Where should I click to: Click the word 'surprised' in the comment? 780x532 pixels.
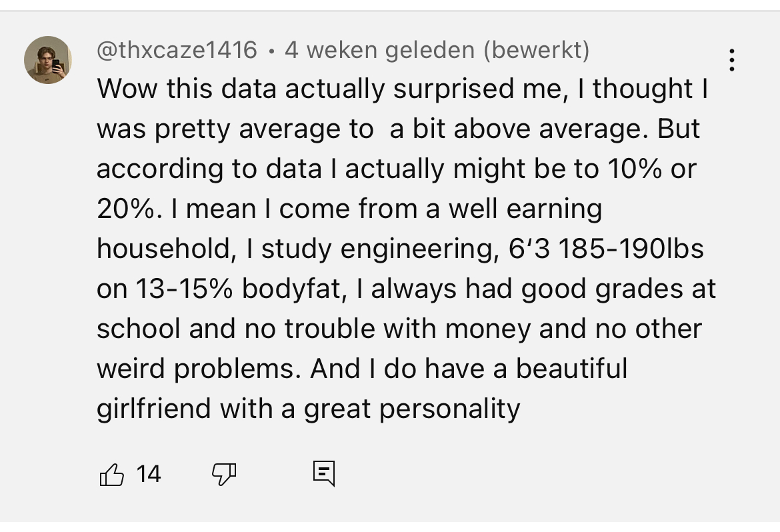click(x=453, y=89)
